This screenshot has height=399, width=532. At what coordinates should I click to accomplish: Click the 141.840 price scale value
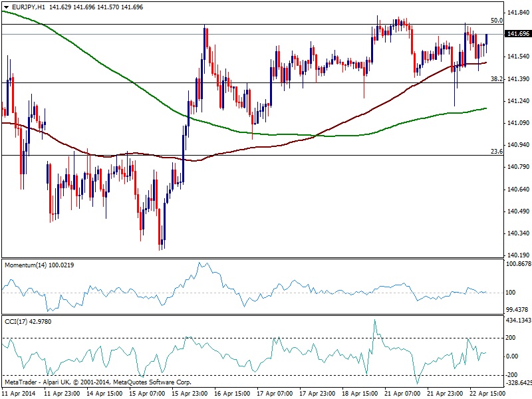tap(518, 13)
